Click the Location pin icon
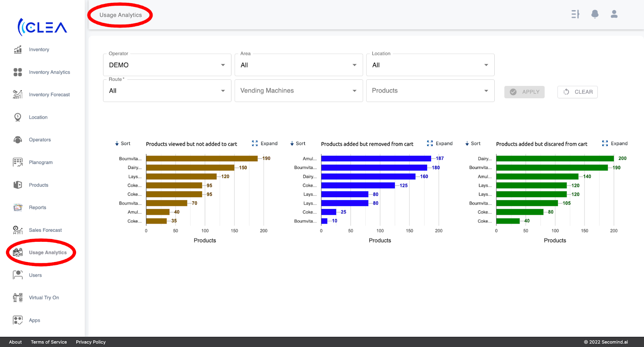 tap(18, 117)
